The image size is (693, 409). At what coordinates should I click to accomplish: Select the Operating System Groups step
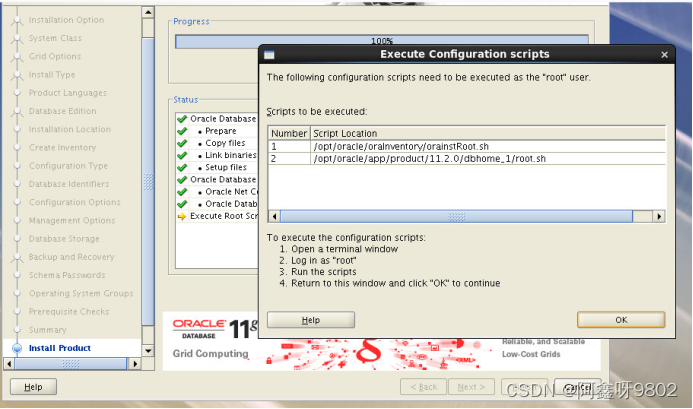(81, 293)
